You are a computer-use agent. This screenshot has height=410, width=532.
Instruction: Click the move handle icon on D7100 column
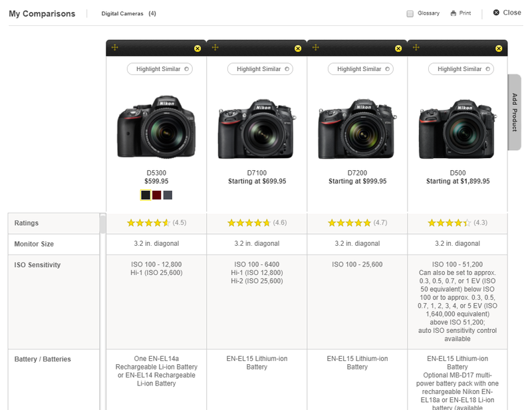pyautogui.click(x=215, y=47)
